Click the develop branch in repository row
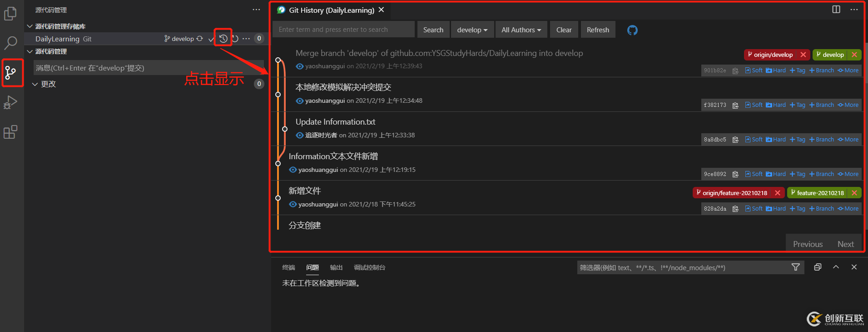Screen dimensions: 868x332 click(179, 39)
